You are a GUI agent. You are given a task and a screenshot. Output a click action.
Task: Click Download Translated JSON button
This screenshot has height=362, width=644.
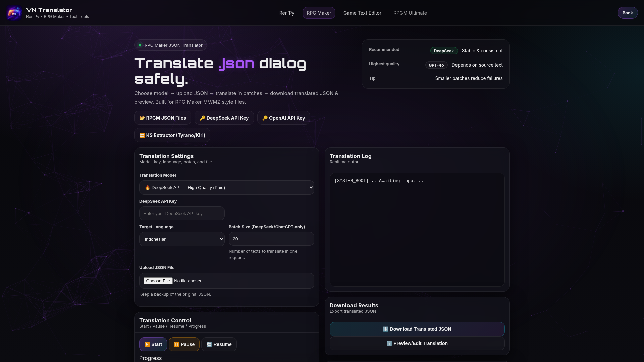(x=417, y=329)
